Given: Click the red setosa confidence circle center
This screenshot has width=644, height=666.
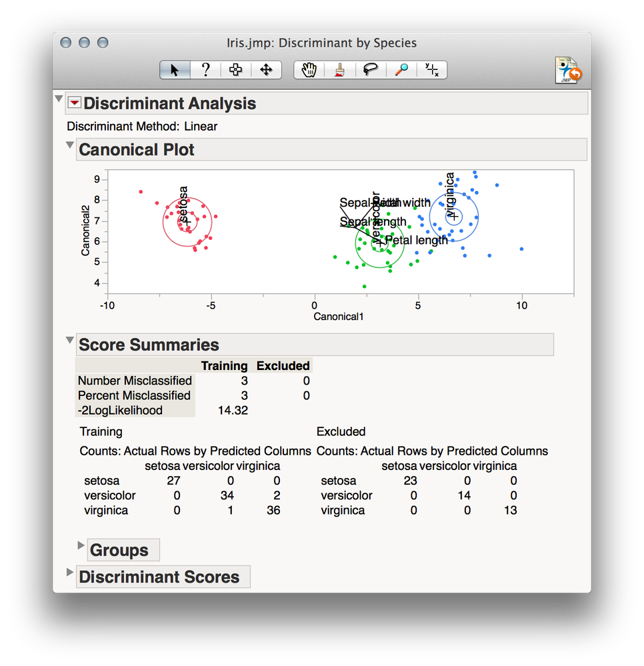Looking at the screenshot, I should (187, 222).
